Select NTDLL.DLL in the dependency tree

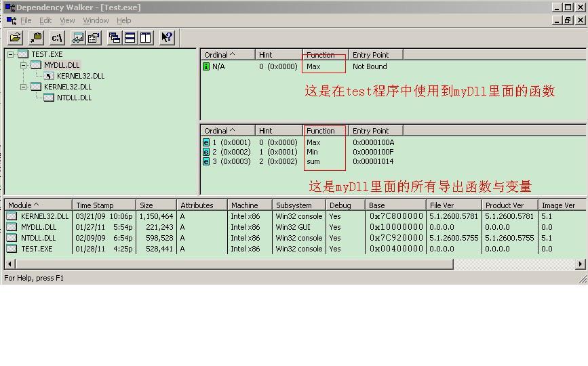pyautogui.click(x=74, y=98)
